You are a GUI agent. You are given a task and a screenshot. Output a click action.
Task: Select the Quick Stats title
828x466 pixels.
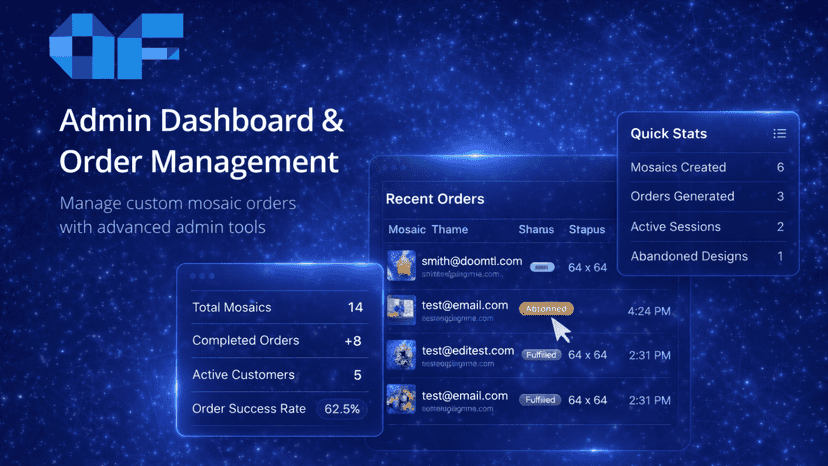669,134
